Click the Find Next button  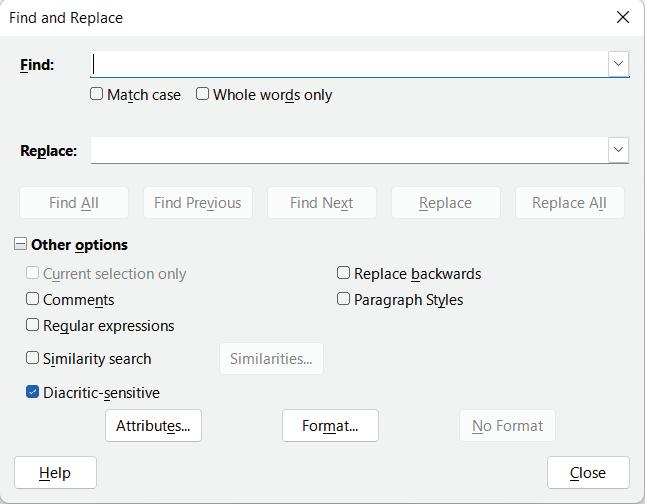point(321,203)
